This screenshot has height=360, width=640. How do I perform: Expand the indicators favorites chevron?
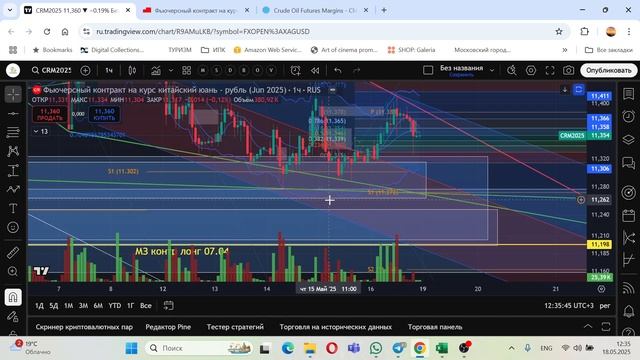[x=171, y=70]
